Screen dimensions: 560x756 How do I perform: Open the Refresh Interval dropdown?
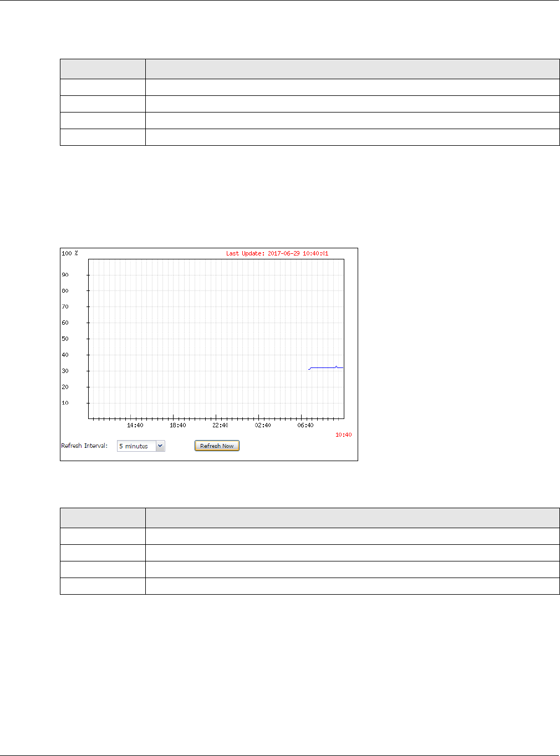[141, 446]
